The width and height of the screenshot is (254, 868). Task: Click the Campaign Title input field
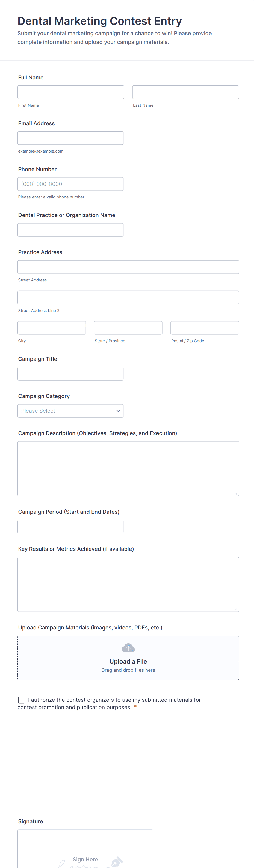pos(70,374)
